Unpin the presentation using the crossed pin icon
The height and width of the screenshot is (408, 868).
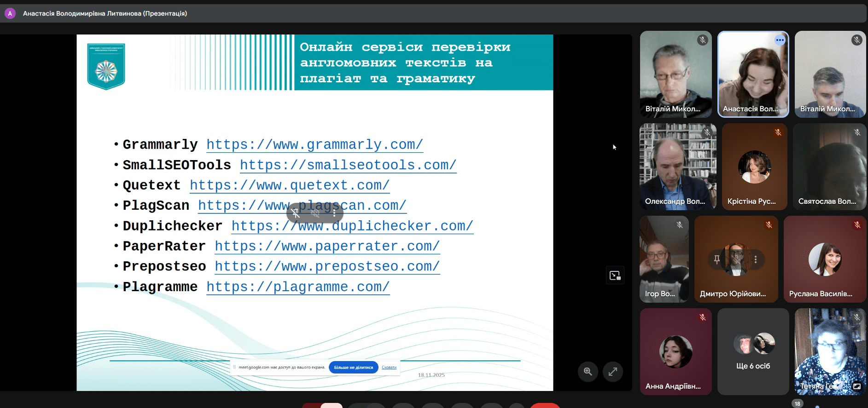296,213
